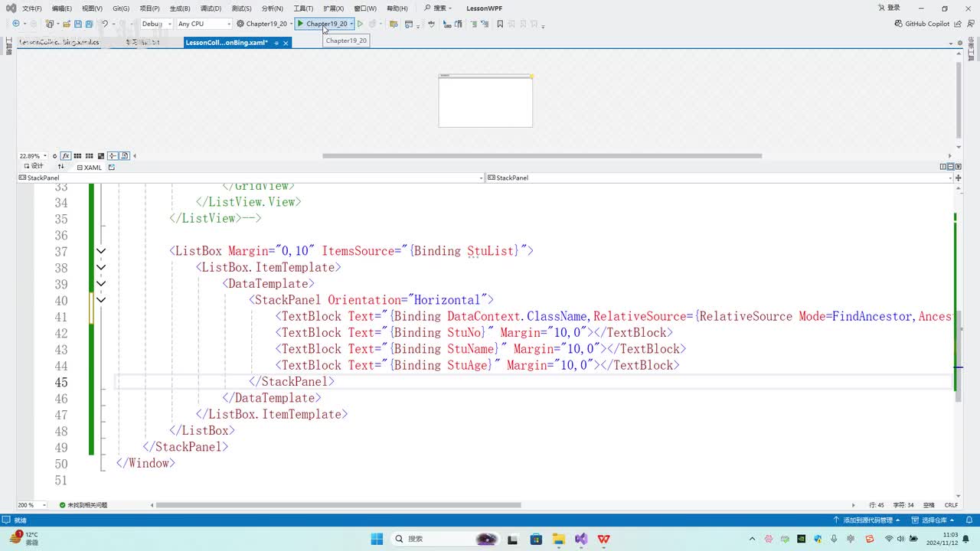Open File Explorer from the taskbar
The width and height of the screenshot is (980, 551).
click(x=559, y=539)
